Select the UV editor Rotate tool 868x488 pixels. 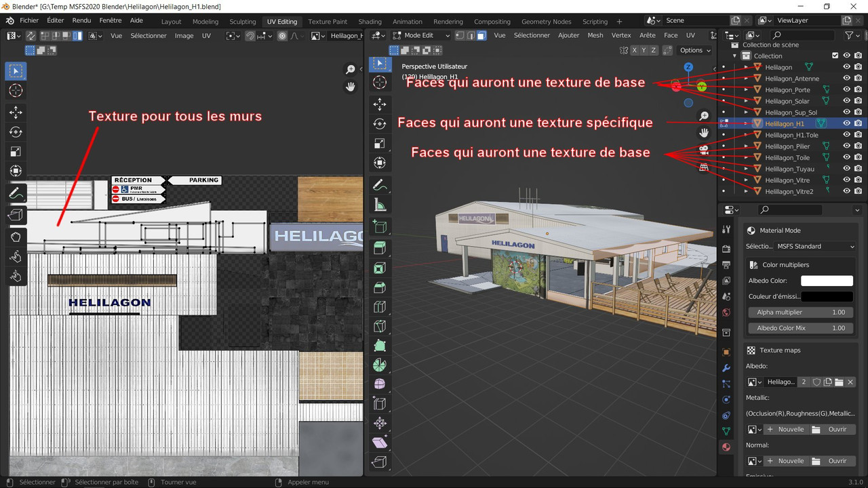point(16,132)
